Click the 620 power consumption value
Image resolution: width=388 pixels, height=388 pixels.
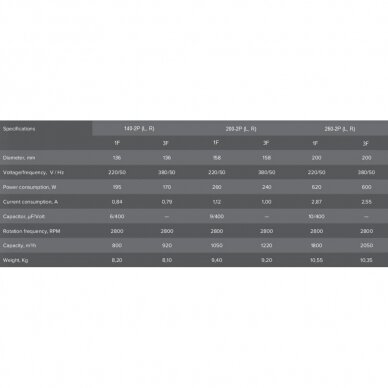click(x=316, y=187)
